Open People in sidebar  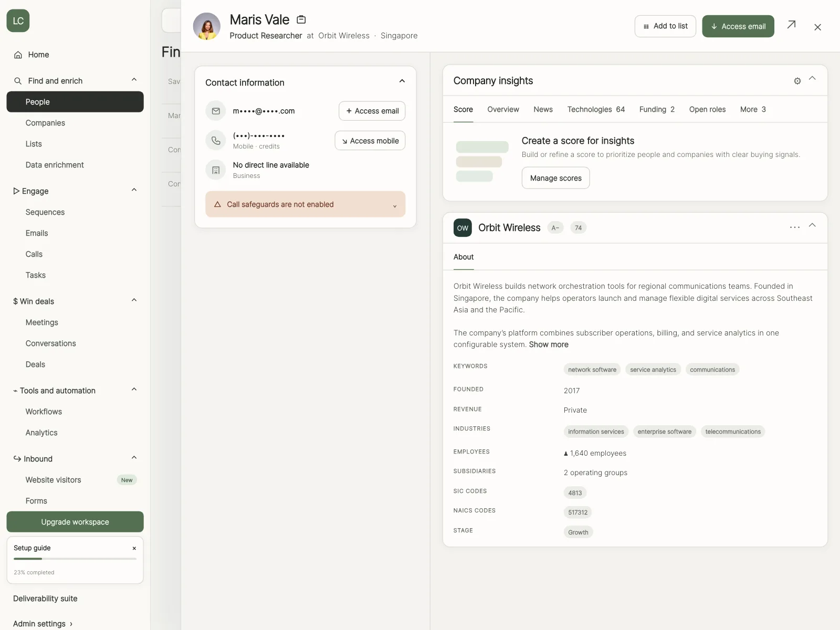click(75, 102)
